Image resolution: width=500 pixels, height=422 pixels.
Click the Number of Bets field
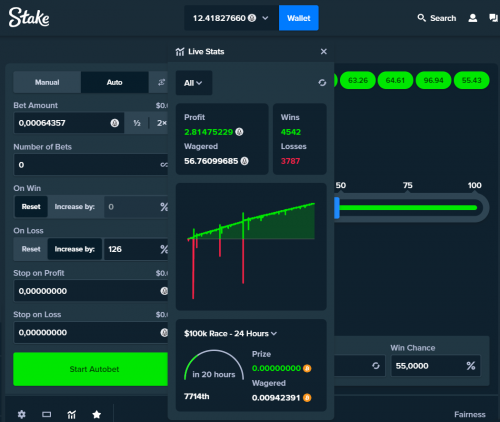coord(91,165)
